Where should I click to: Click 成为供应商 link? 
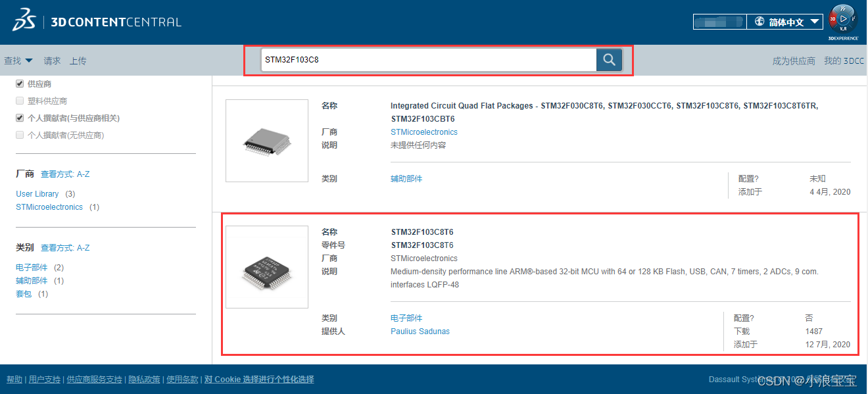[x=794, y=61]
